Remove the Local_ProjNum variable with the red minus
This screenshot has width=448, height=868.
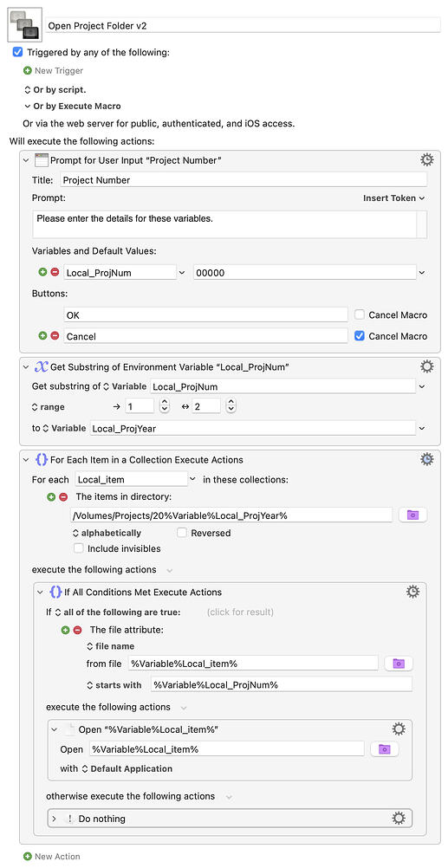55,272
